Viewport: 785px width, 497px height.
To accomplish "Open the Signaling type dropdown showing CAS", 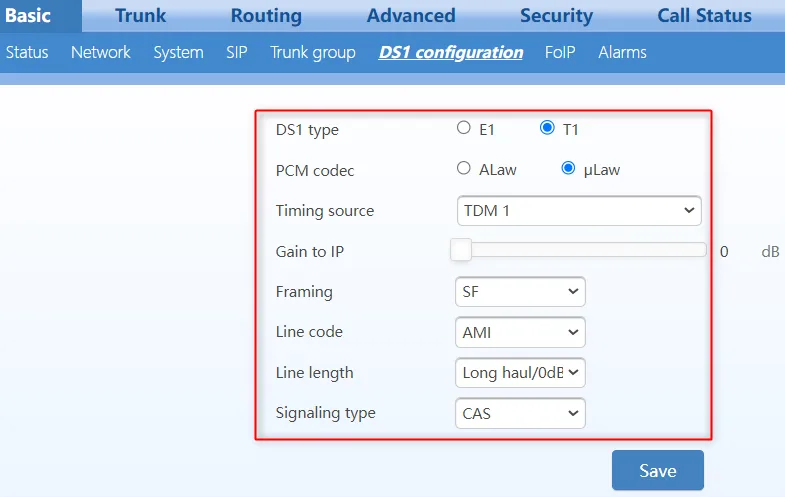I will coord(520,413).
